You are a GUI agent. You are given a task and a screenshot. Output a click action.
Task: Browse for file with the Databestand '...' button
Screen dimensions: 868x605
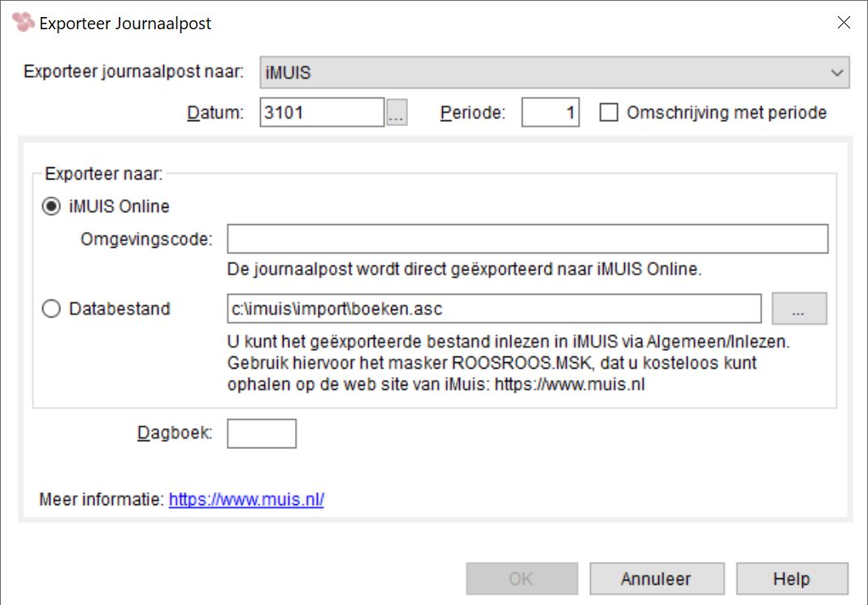(799, 309)
